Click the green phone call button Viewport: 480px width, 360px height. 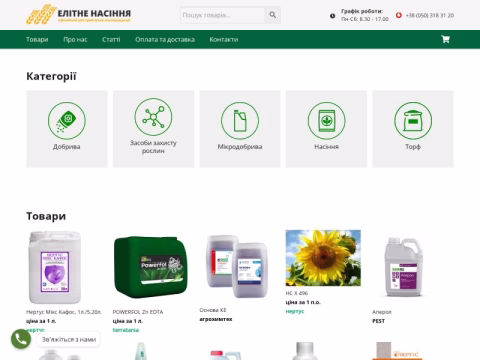tap(21, 339)
